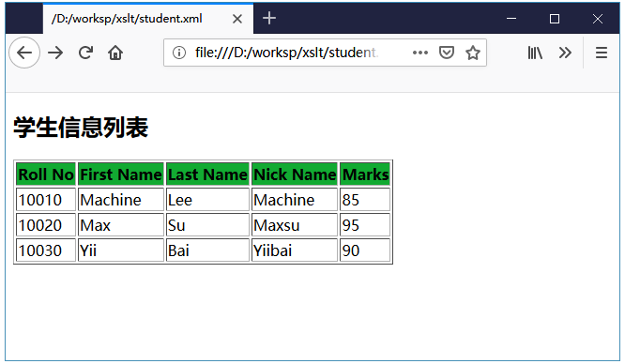Click the cell with roll number 10020
The height and width of the screenshot is (364, 625).
click(46, 225)
